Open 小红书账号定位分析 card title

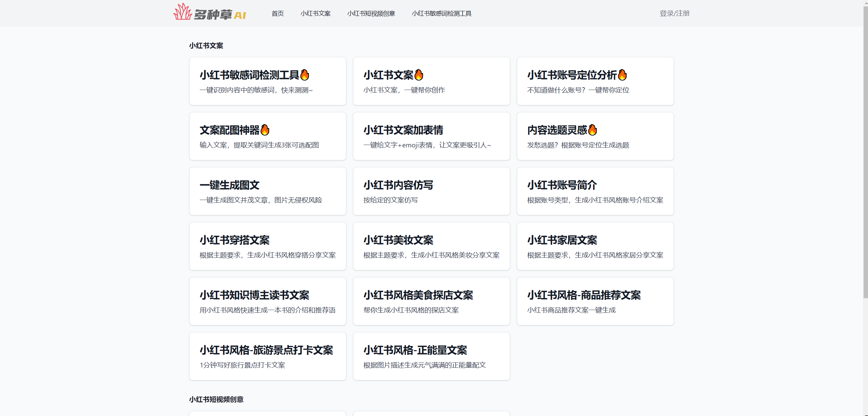click(x=572, y=75)
